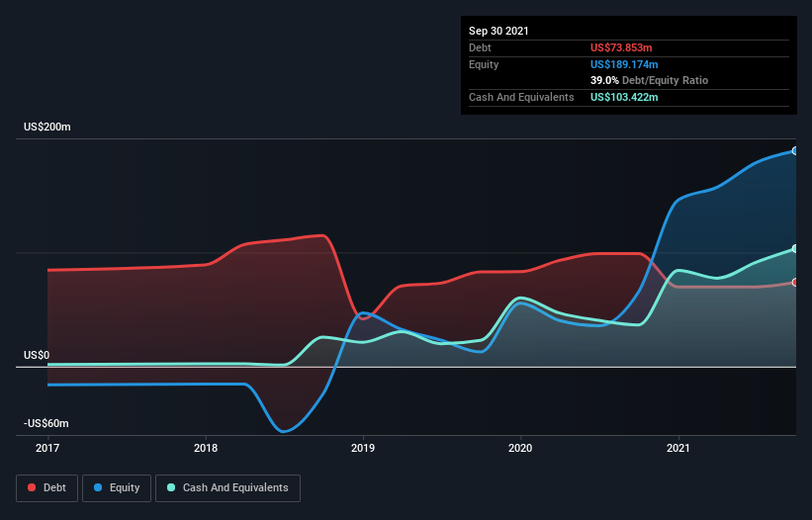This screenshot has width=812, height=520.
Task: Click the Debt value US$73.853m
Action: click(621, 47)
